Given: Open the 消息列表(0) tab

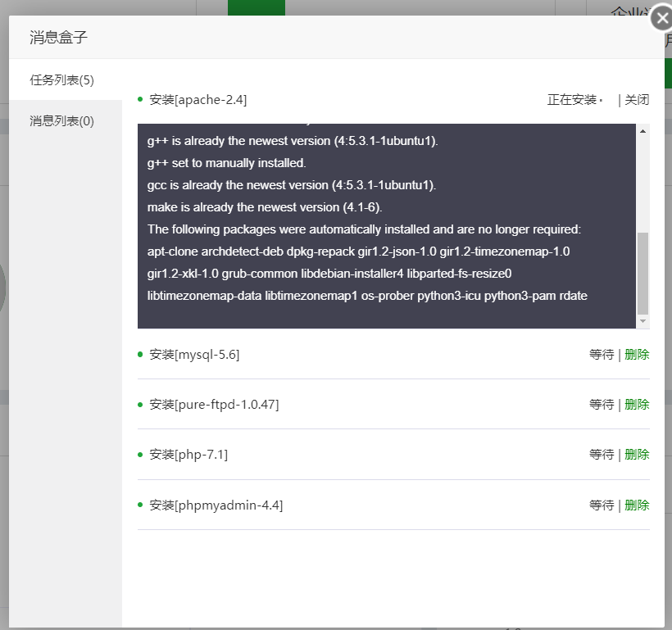Looking at the screenshot, I should [62, 120].
